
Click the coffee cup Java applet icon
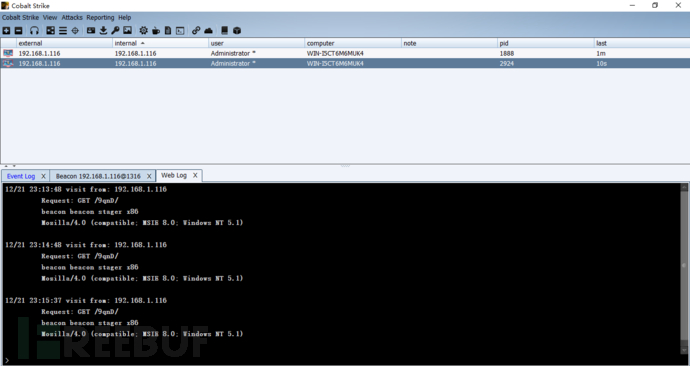point(156,31)
